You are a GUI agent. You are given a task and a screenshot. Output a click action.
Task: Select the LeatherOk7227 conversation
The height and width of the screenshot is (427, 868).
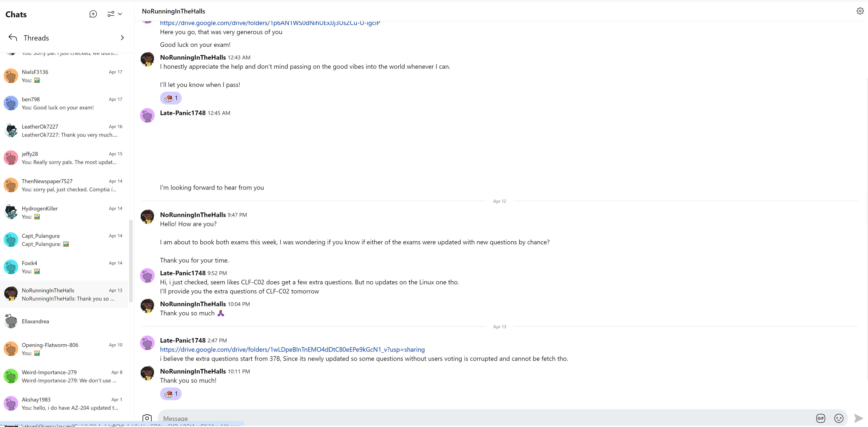64,131
